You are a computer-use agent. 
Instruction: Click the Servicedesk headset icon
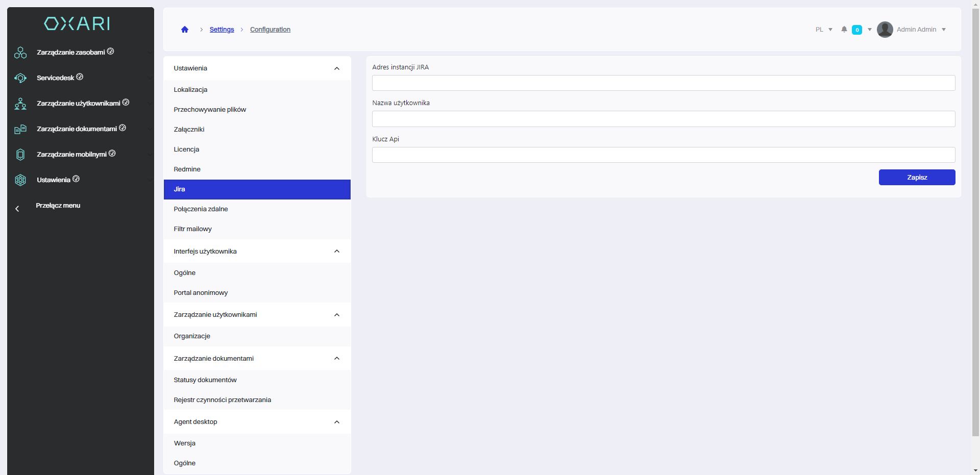[20, 78]
